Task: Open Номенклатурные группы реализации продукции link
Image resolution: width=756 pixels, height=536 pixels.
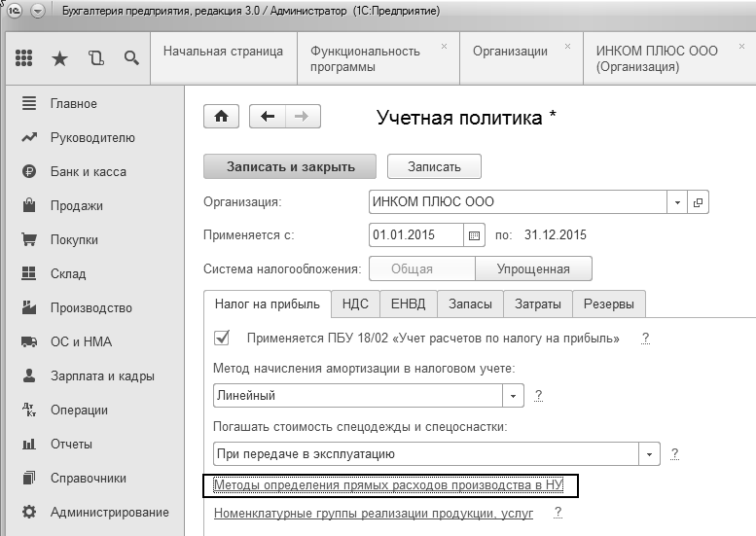Action: coord(374,514)
